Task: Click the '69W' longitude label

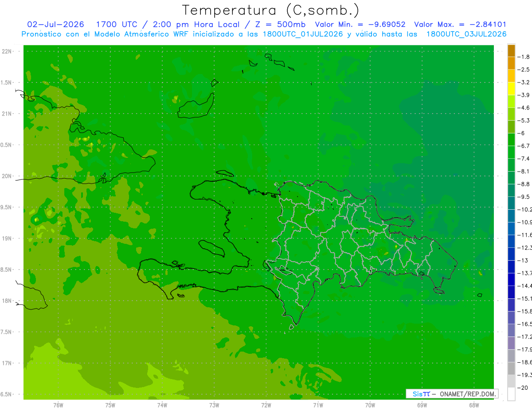Action: tap(422, 405)
